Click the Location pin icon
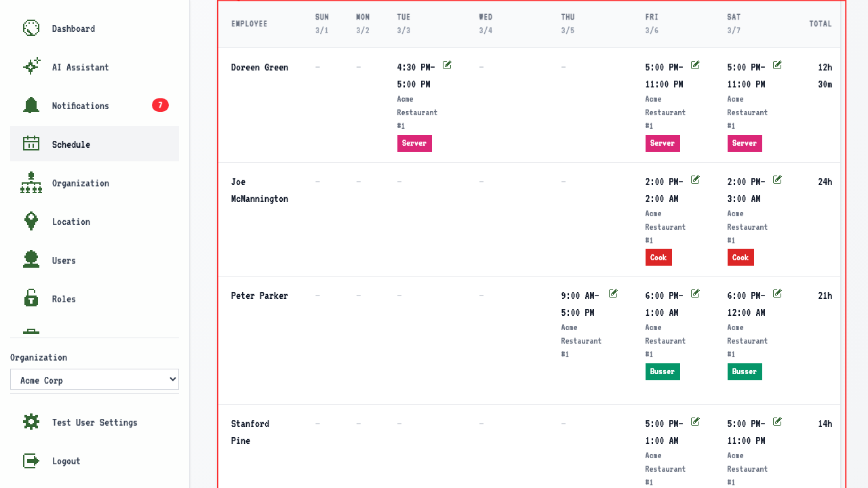Viewport: 868px width, 488px height. (31, 222)
